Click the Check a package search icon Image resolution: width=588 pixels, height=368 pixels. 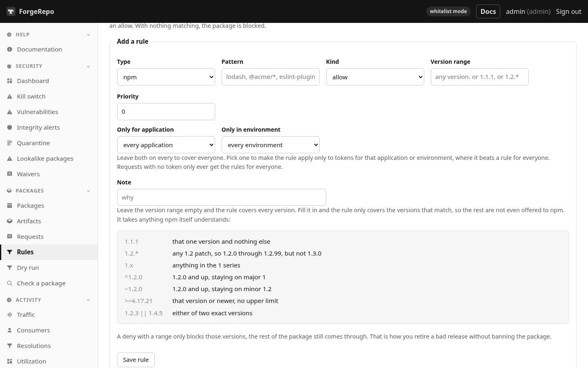(x=9, y=283)
